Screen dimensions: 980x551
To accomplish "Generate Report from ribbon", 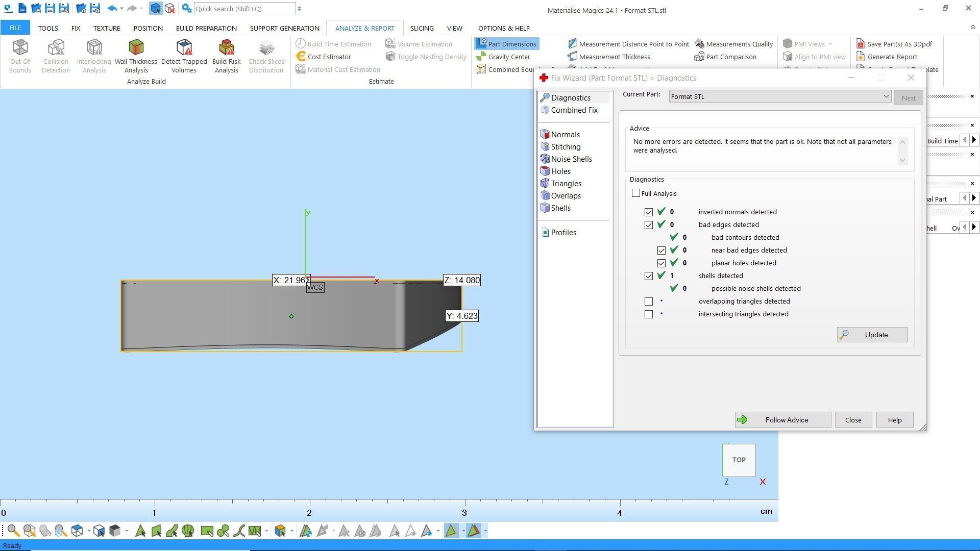I will 887,57.
